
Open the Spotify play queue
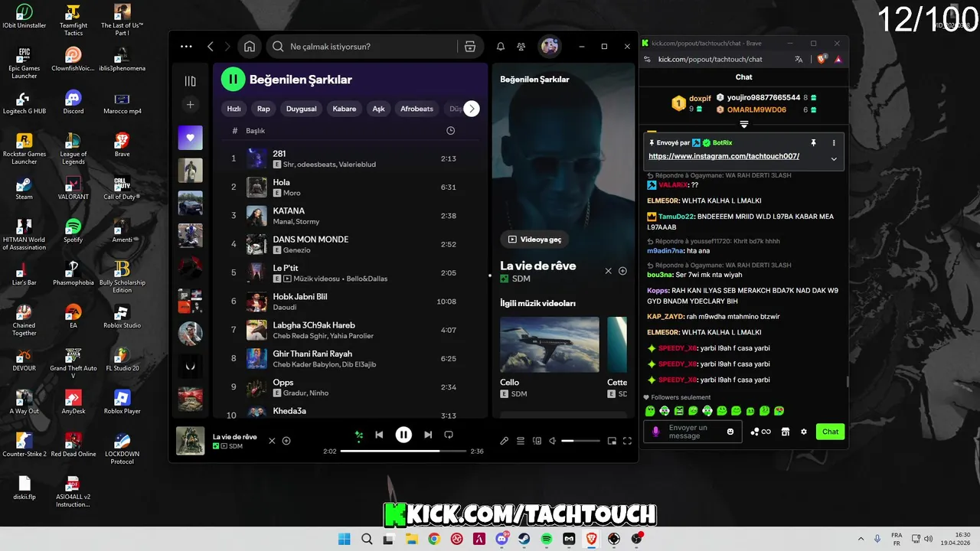[521, 441]
